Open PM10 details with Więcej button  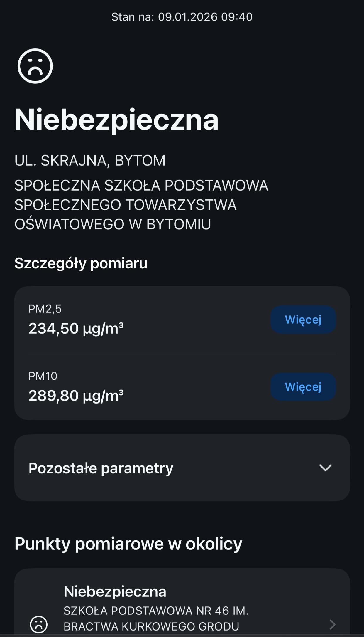click(303, 387)
